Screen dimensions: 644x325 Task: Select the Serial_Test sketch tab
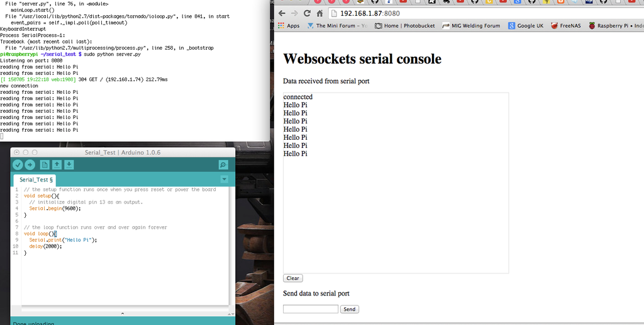tap(36, 180)
